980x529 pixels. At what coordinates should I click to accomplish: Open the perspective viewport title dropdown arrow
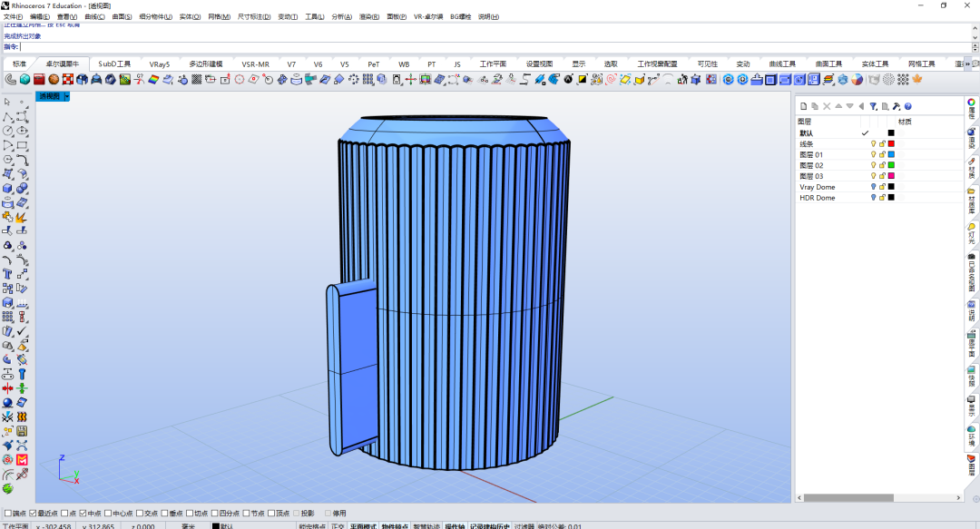(x=67, y=96)
